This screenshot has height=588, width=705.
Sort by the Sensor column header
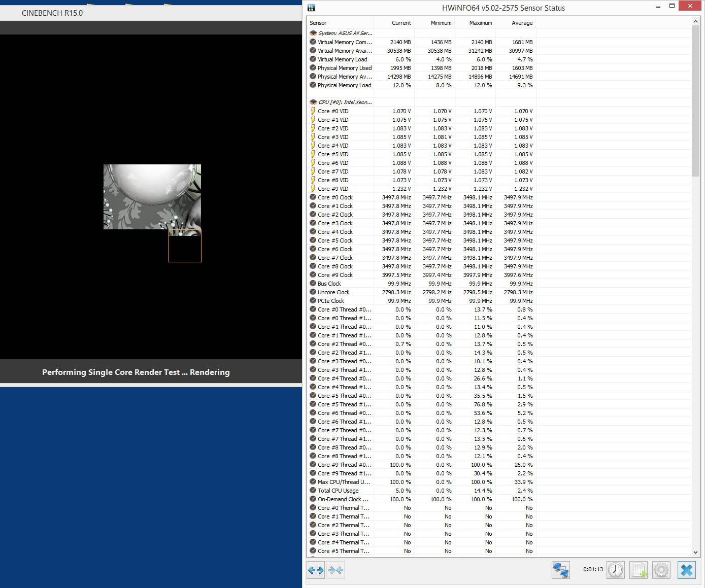[x=340, y=23]
